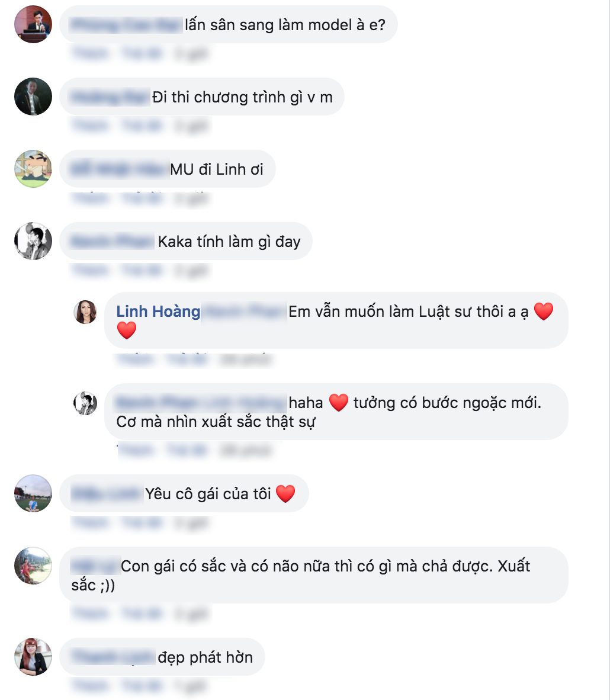
Task: Click the timestamp under 'Yêu cô gái của tôi'
Action: (191, 523)
